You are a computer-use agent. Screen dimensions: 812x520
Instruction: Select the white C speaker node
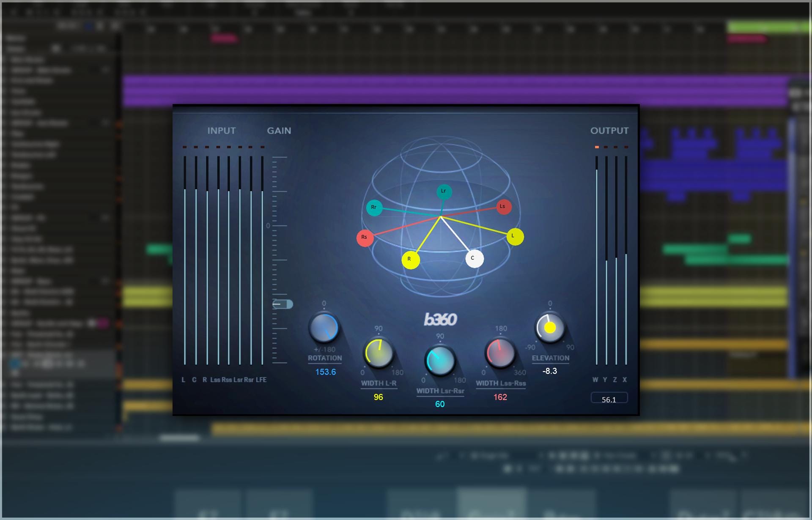[x=474, y=258]
